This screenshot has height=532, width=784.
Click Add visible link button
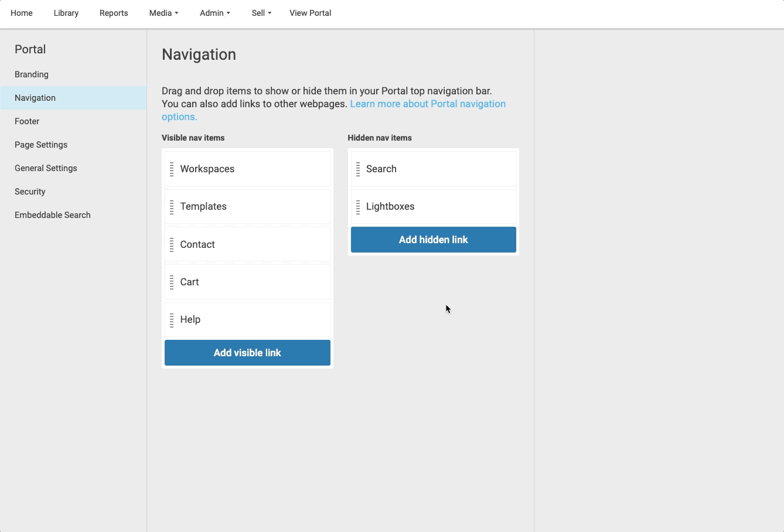tap(247, 352)
